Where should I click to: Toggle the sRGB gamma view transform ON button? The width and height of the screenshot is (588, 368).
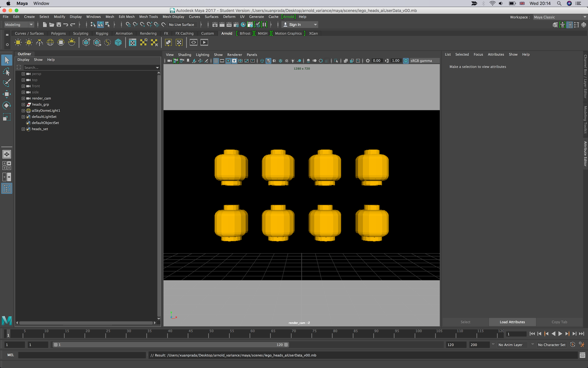tap(406, 61)
